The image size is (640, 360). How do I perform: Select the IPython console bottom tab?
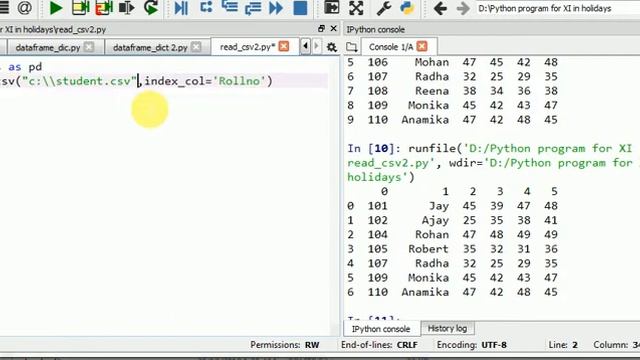pos(381,329)
